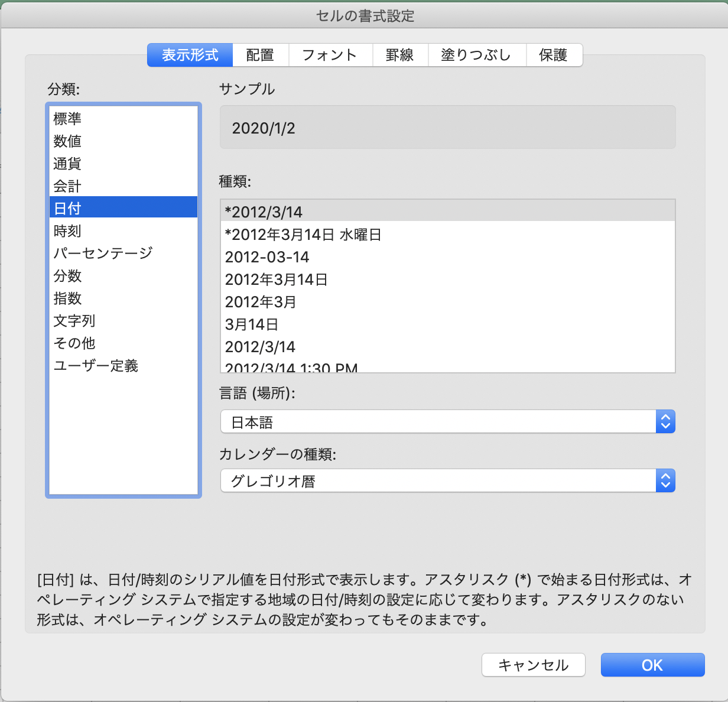Screen dimensions: 728x702
Task: Go to the 塗りつぶし tab
Action: click(x=476, y=55)
